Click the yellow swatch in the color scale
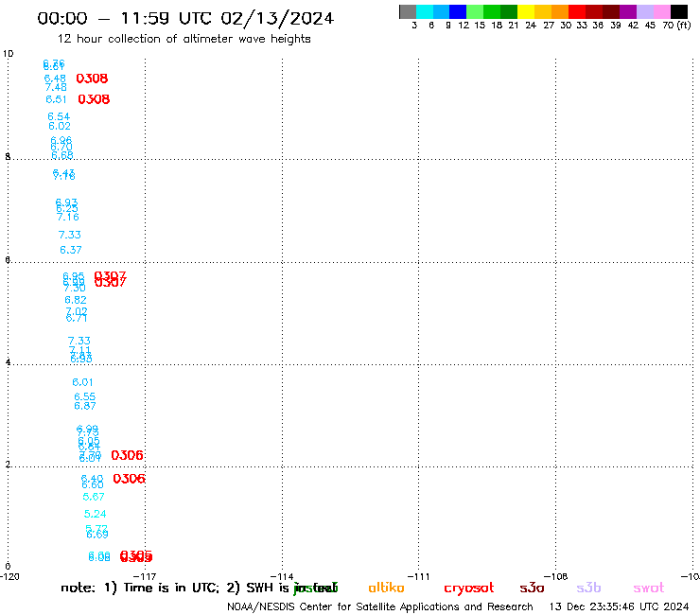The image size is (700, 615). [526, 11]
